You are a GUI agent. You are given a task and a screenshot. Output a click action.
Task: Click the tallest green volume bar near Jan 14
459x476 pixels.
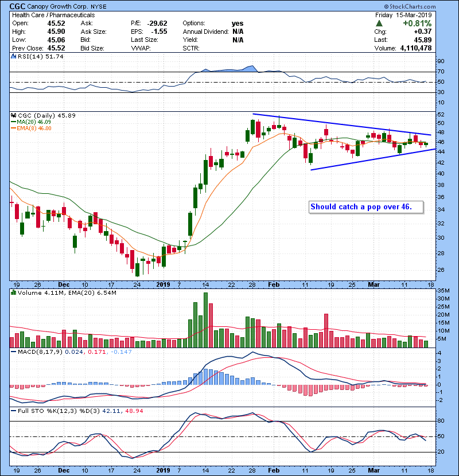coord(205,320)
